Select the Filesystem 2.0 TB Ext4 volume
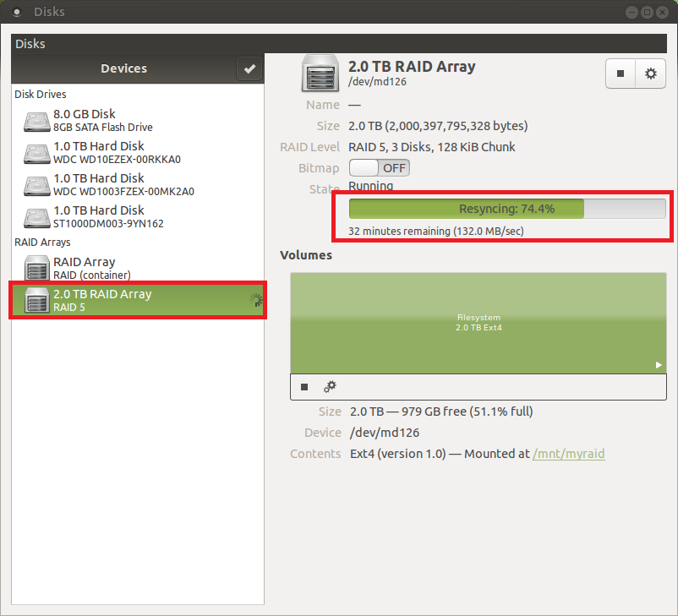This screenshot has height=616, width=678. point(478,323)
